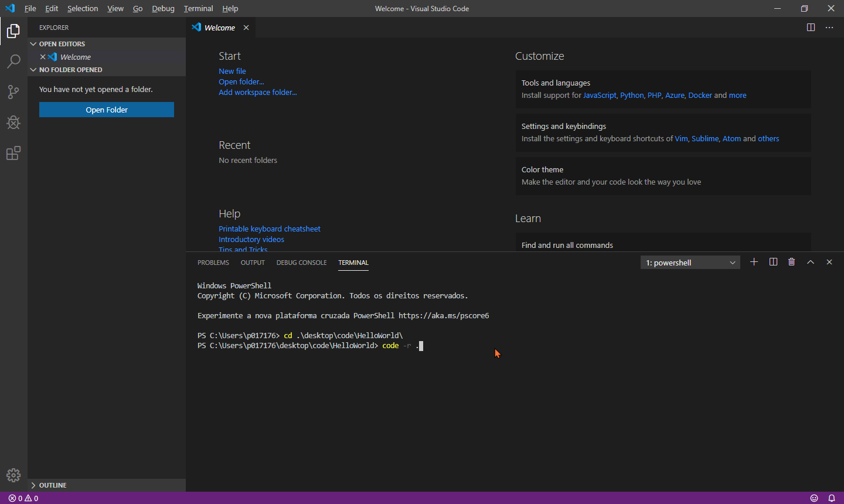This screenshot has height=504, width=844.
Task: Create a new terminal with plus icon
Action: [x=754, y=262]
